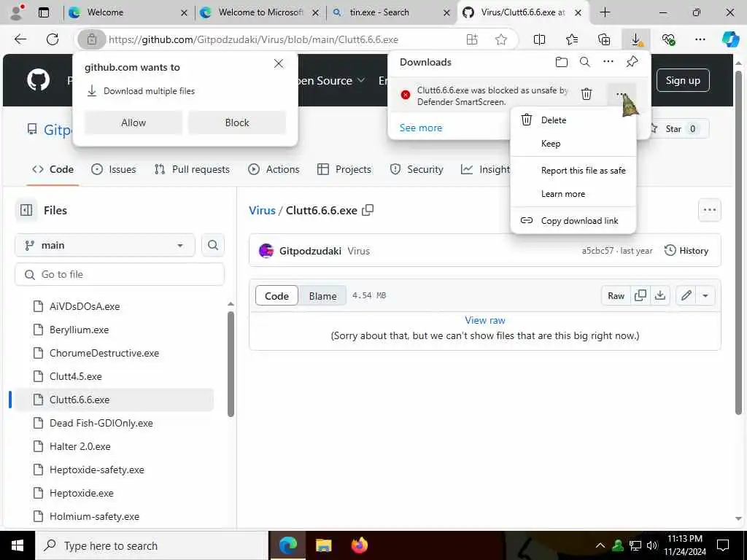Screen dimensions: 747x560
Task: Add this page to favorites via the star icon
Action: tap(500, 39)
